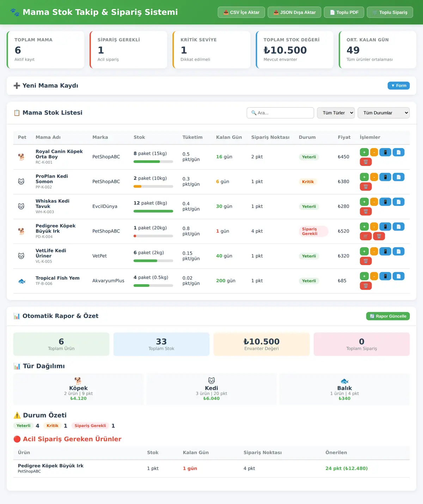Delete the VetLife Kedi Üriner record
The width and height of the screenshot is (423, 504).
click(366, 261)
